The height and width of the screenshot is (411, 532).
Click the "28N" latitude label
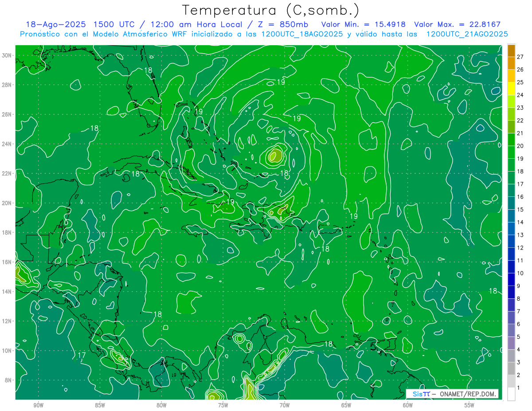(8, 85)
